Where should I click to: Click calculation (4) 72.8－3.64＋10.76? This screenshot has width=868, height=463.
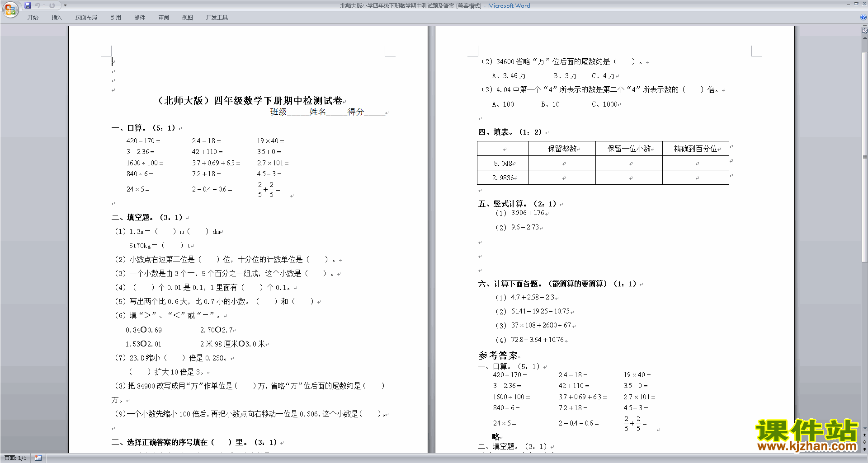530,340
